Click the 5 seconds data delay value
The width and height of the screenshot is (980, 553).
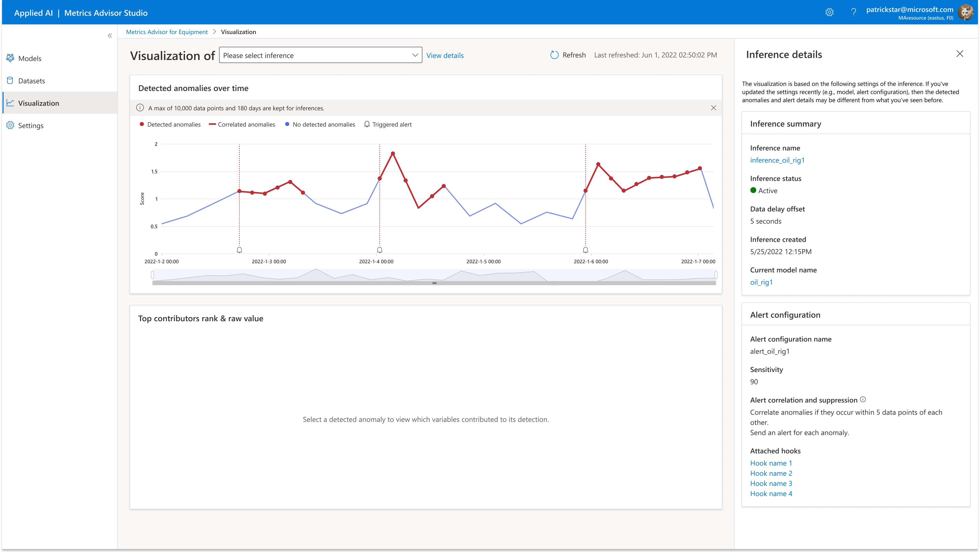765,221
